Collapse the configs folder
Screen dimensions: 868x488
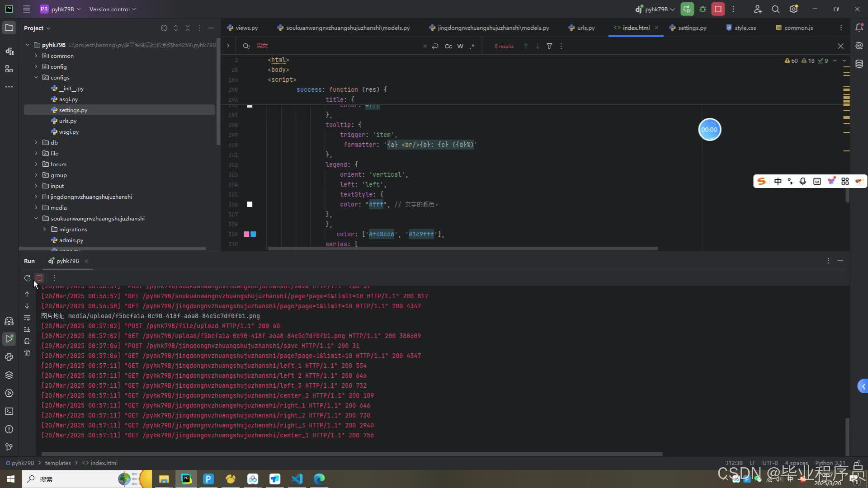pos(36,77)
